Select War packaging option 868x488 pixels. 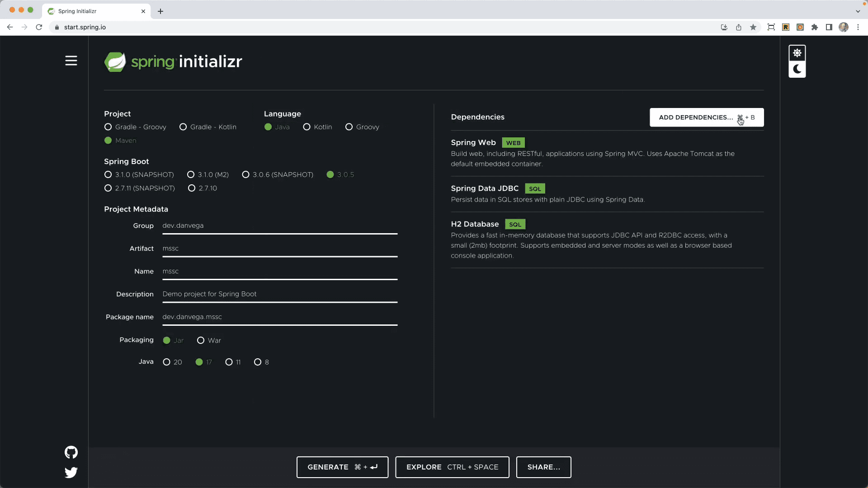click(x=201, y=340)
